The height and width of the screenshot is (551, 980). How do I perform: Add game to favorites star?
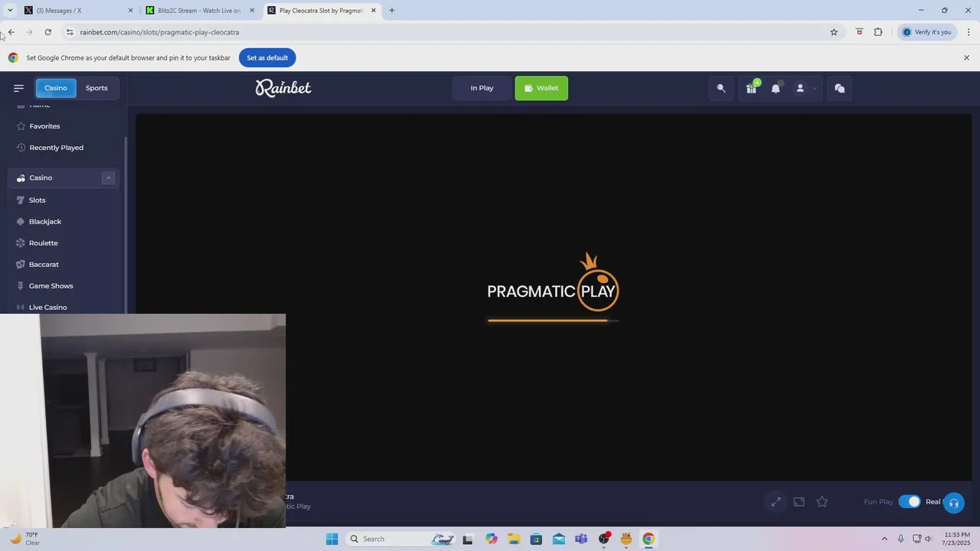coord(822,502)
